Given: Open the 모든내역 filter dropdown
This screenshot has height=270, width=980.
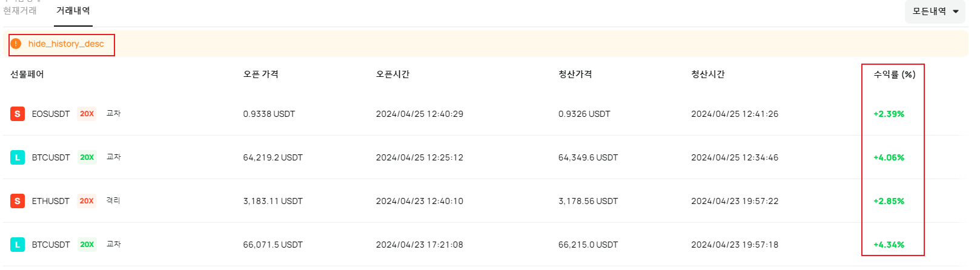Looking at the screenshot, I should tap(935, 12).
